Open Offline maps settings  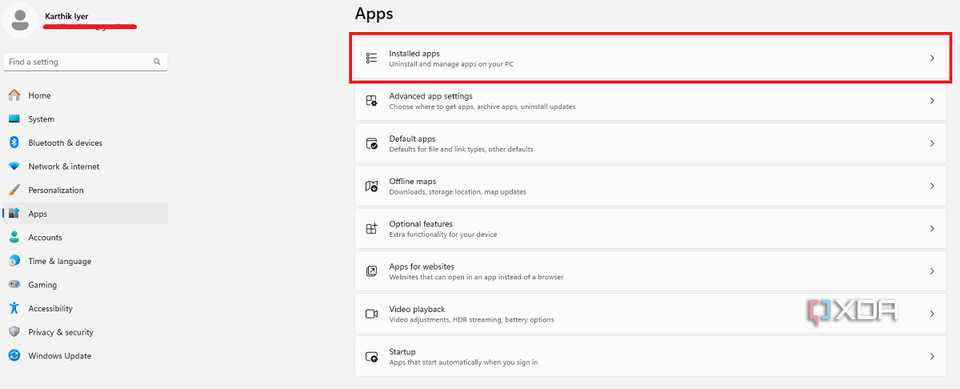(x=650, y=186)
